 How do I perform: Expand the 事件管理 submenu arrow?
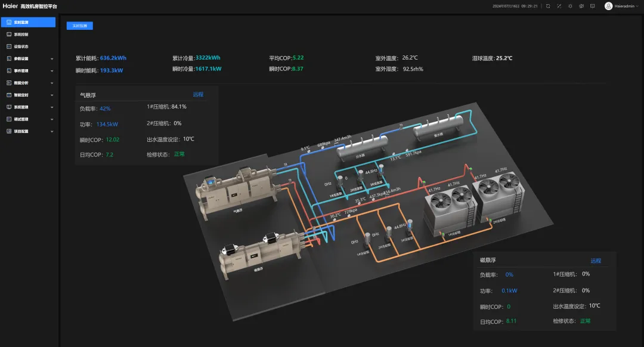tap(52, 71)
